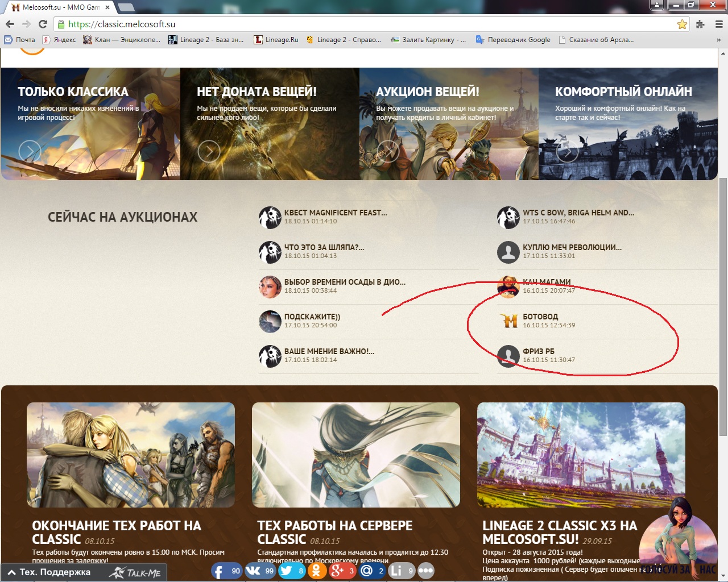728x582 pixels.
Task: Share the page on Google+
Action: pos(342,571)
